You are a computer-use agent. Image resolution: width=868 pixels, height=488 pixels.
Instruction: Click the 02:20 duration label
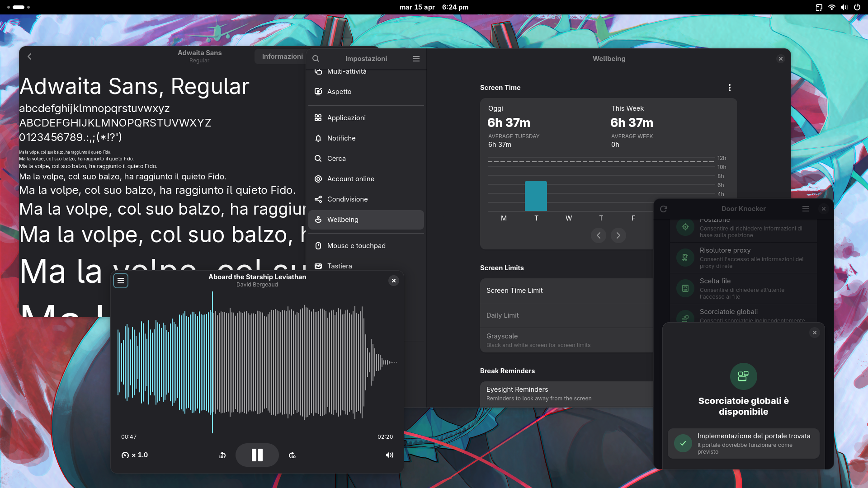point(385,437)
